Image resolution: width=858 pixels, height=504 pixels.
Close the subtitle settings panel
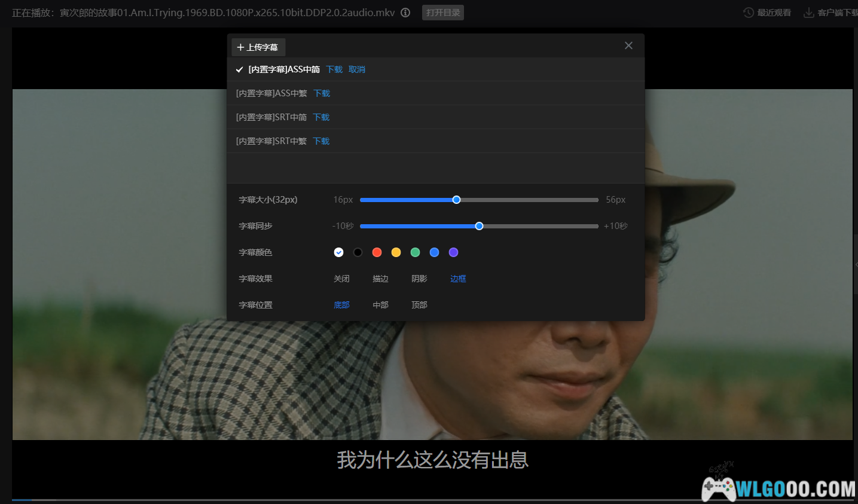click(x=628, y=45)
